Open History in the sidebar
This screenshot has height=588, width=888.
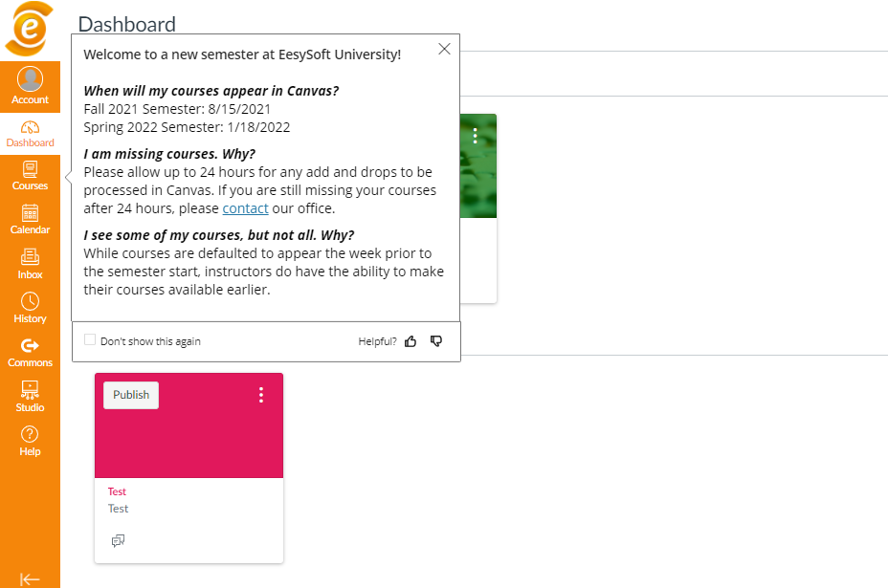tap(30, 308)
